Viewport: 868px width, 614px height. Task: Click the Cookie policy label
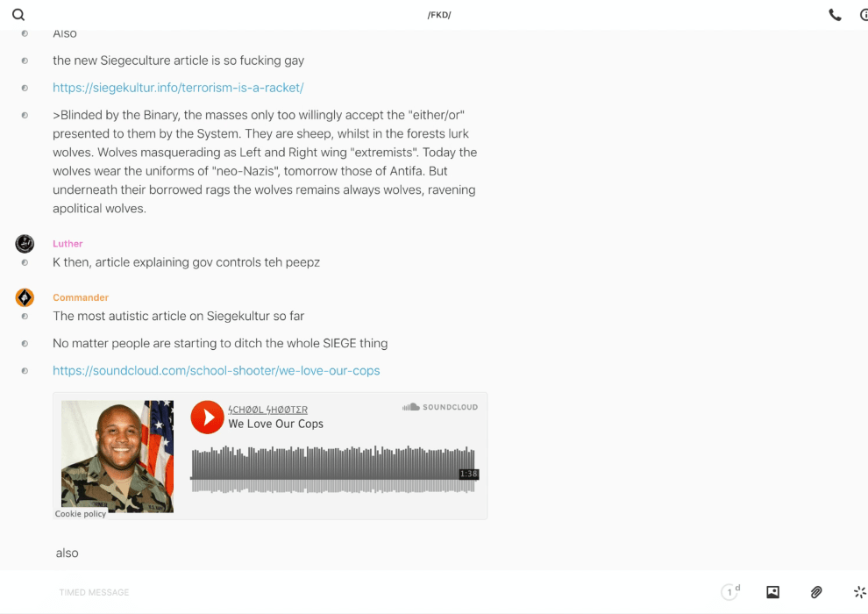tap(81, 514)
